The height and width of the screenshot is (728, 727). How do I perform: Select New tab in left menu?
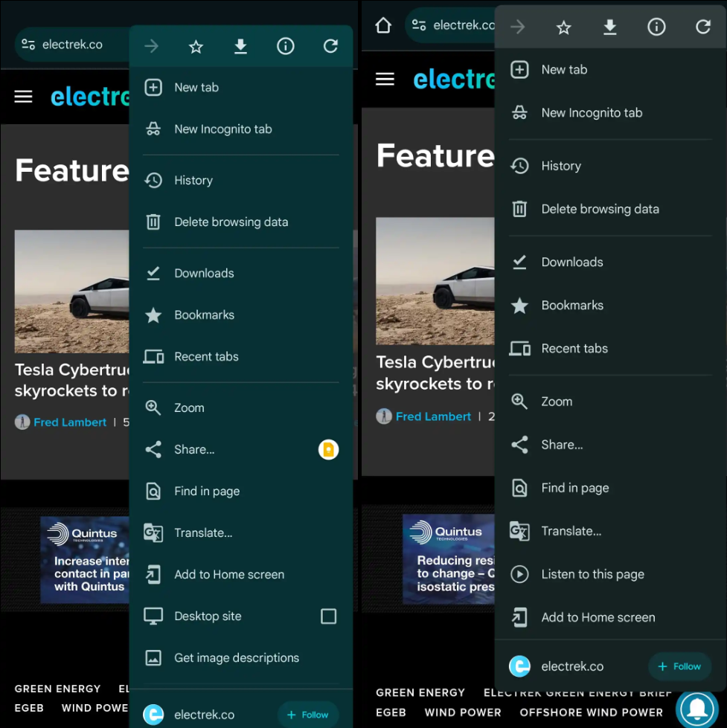pyautogui.click(x=241, y=87)
